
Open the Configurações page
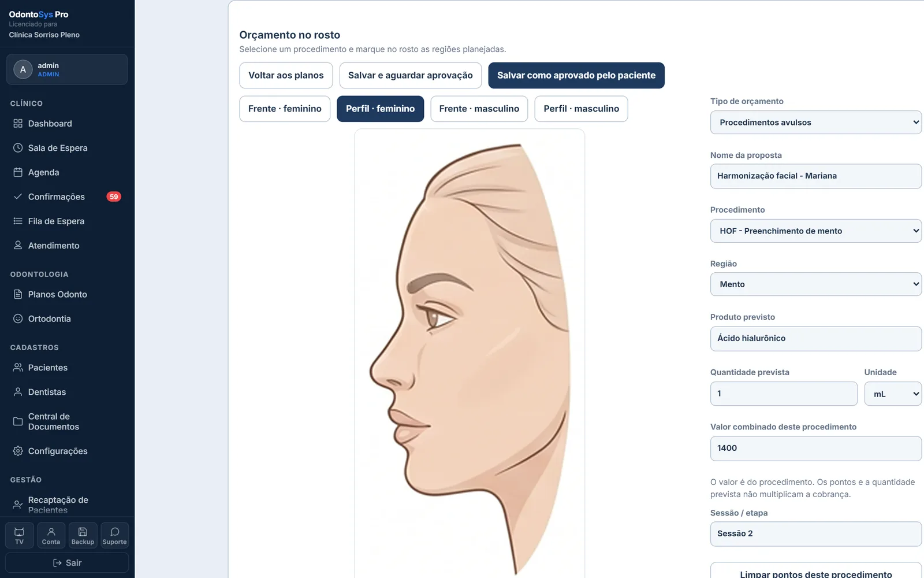(67, 451)
